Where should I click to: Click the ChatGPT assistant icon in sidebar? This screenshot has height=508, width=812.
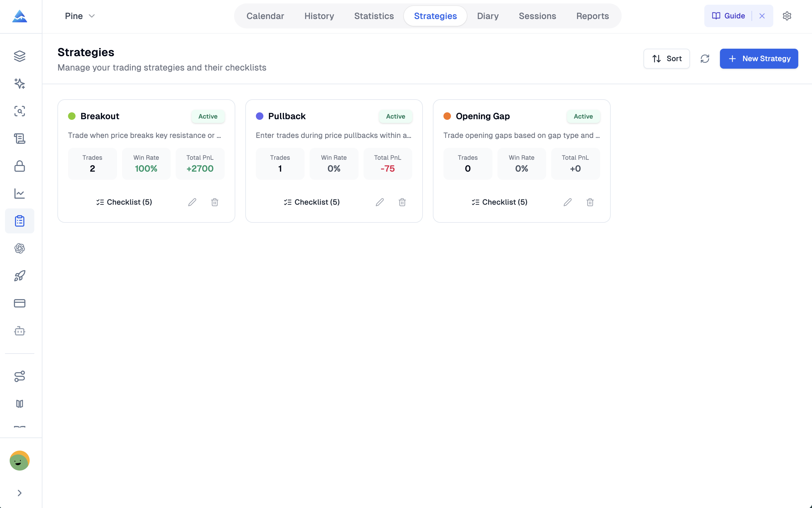pos(19,248)
